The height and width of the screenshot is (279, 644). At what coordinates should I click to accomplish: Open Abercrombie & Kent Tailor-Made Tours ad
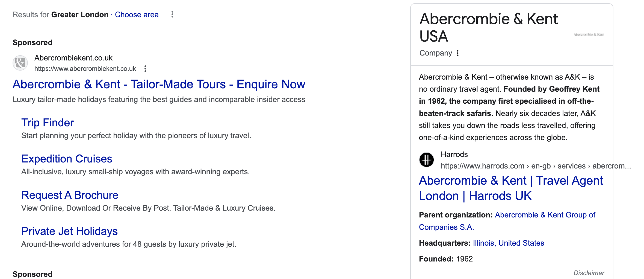159,84
